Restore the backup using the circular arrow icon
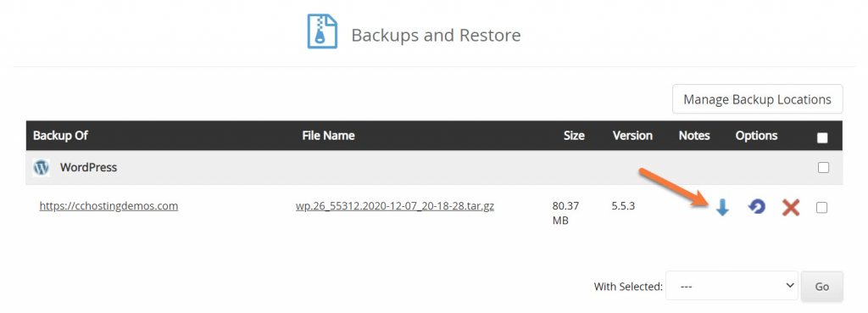868x313 pixels. click(x=756, y=207)
